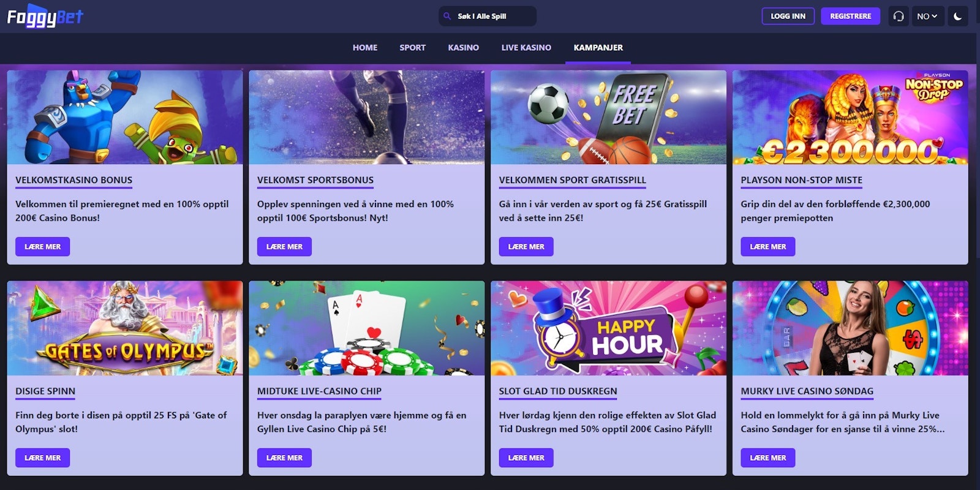980x490 pixels.
Task: Open the Disige Spinn heading link
Action: (x=45, y=391)
